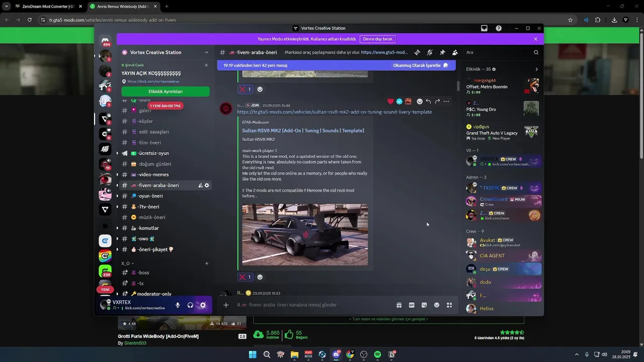Open Direct Messages Discord home icon
This screenshot has height=362, width=644.
(105, 41)
